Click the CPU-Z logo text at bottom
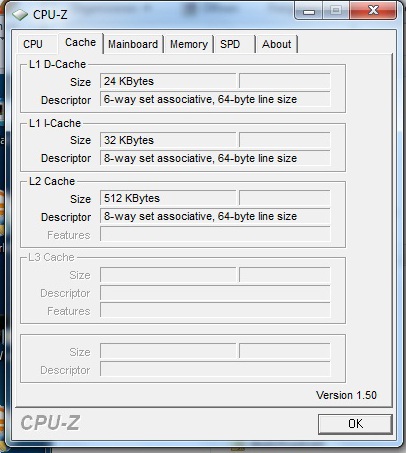Screen dimensions: 406x453 [50, 423]
